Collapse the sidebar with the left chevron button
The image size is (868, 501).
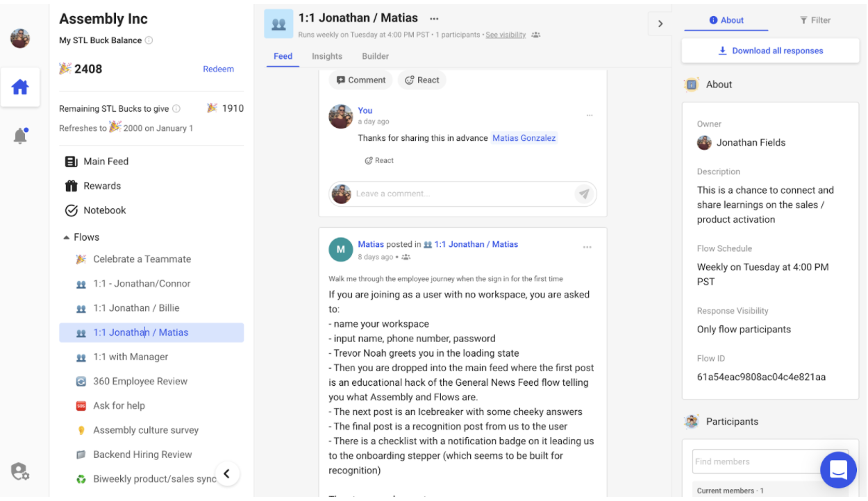[x=226, y=474]
